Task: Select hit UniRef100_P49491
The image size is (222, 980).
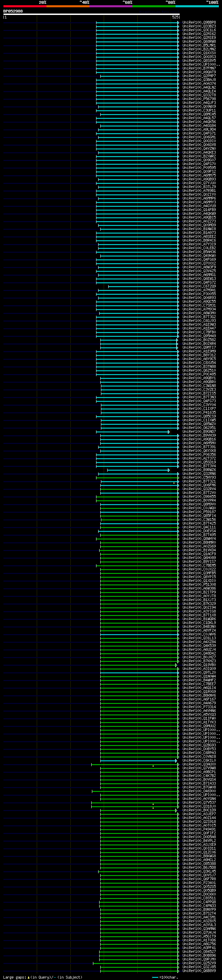Action: click(199, 829)
